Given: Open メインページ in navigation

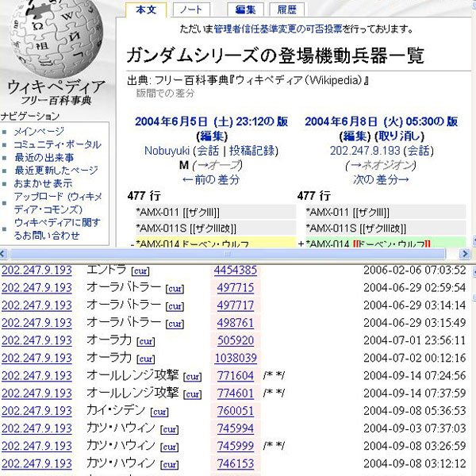Looking at the screenshot, I should [x=39, y=132].
